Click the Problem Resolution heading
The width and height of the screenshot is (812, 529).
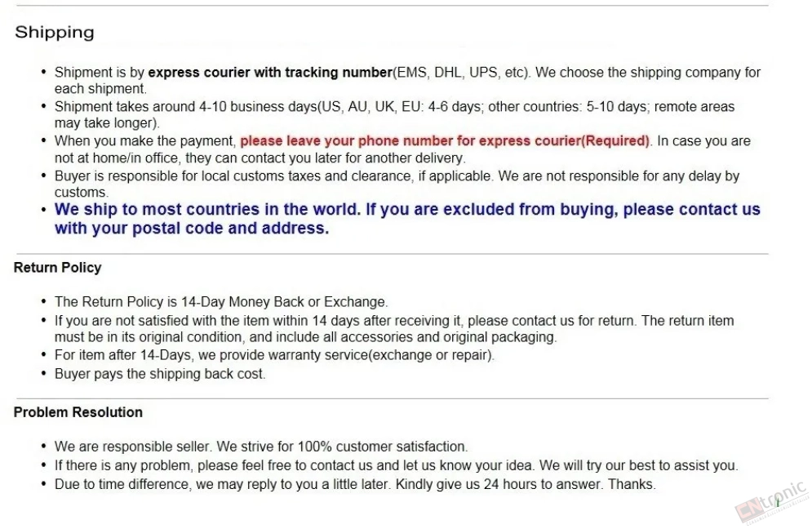click(x=78, y=412)
